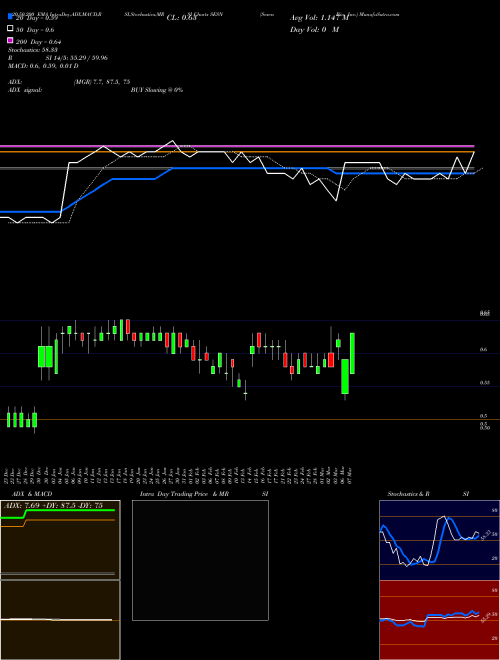The width and height of the screenshot is (500, 660).
Task: Select the '50 Day = 0.6' legend text
Action: [35, 30]
